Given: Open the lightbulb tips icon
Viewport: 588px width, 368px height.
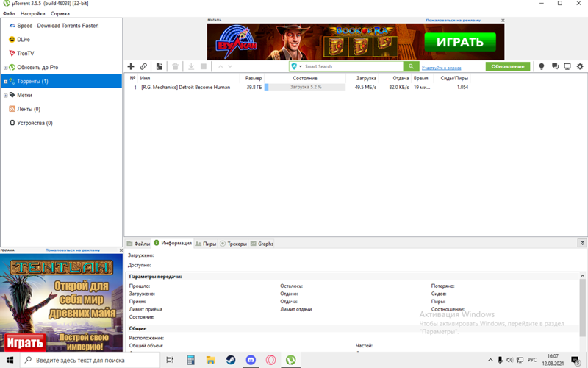Looking at the screenshot, I should point(542,66).
